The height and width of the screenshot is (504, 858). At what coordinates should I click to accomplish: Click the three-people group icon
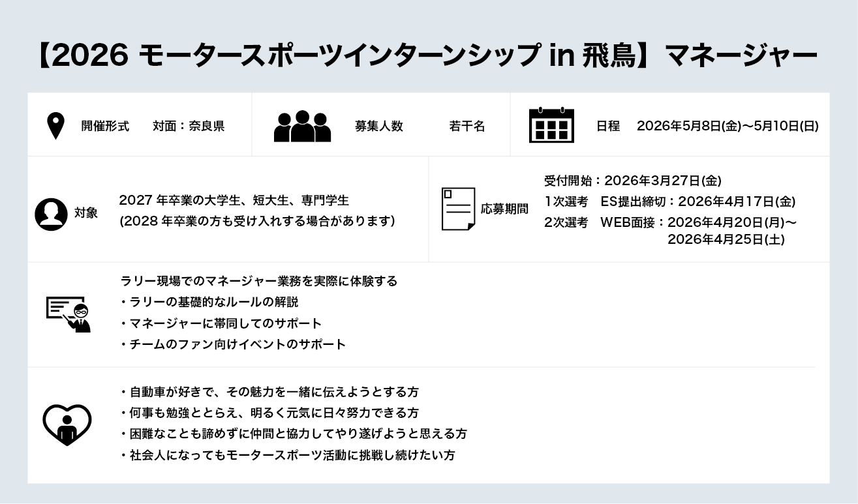click(x=301, y=126)
